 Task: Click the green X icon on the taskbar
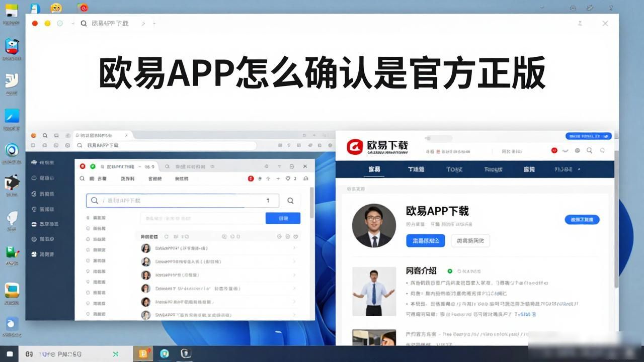(x=116, y=354)
